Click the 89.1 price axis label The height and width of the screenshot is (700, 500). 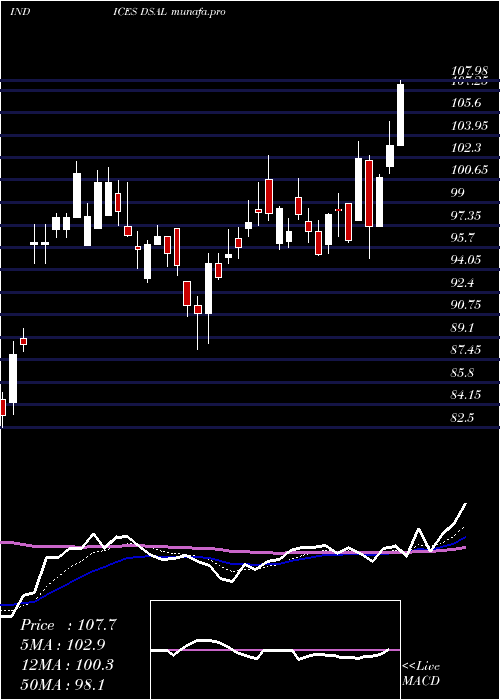(x=463, y=328)
